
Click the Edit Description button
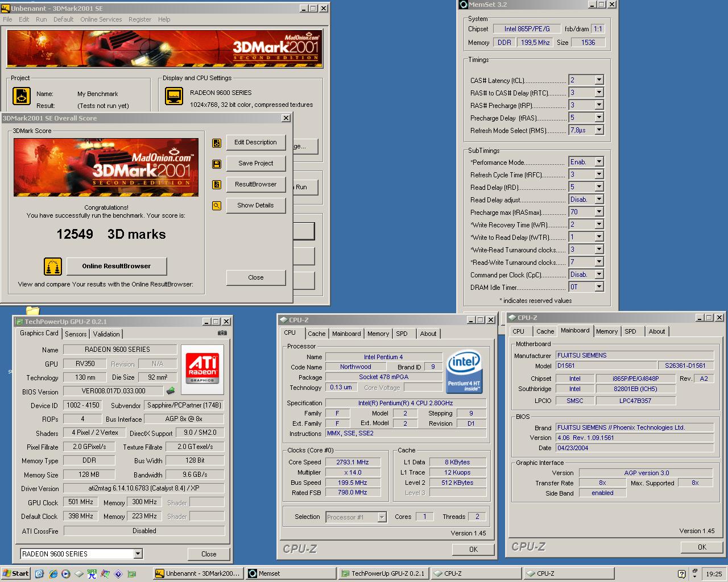click(x=255, y=143)
